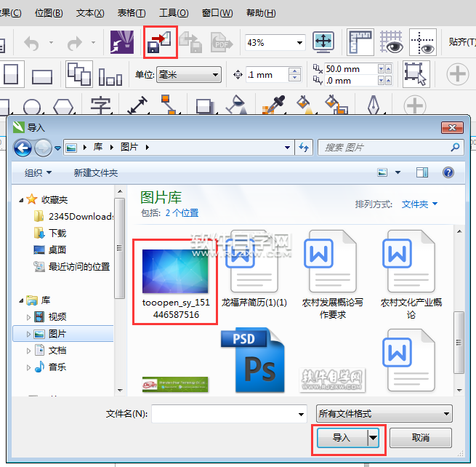The width and height of the screenshot is (476, 467).
Task: Select the Smart Fill tool
Action: click(336, 105)
